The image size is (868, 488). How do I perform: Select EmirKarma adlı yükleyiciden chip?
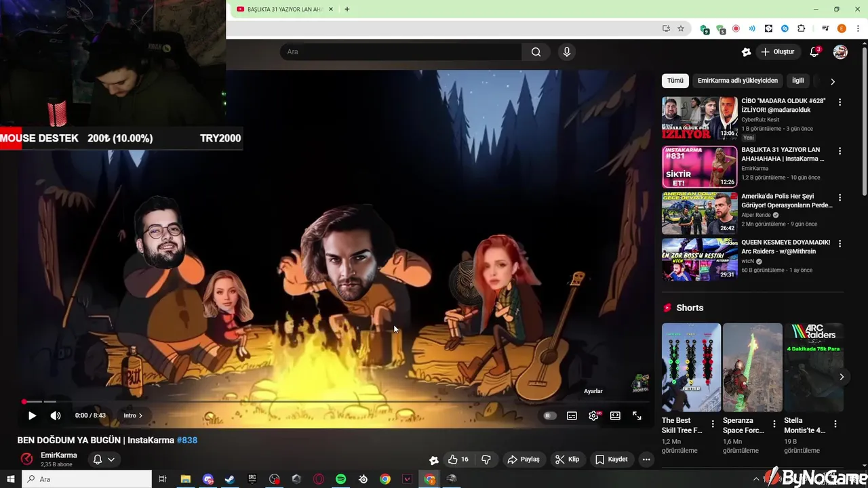tap(738, 81)
